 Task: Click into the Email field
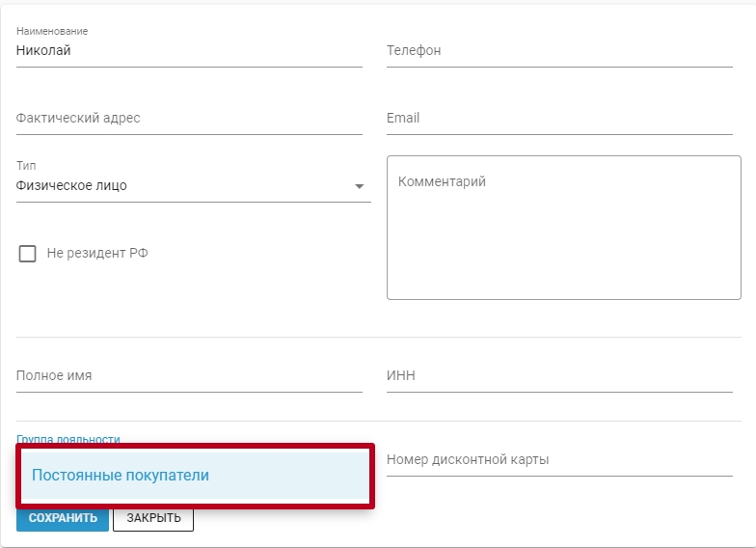coord(559,118)
